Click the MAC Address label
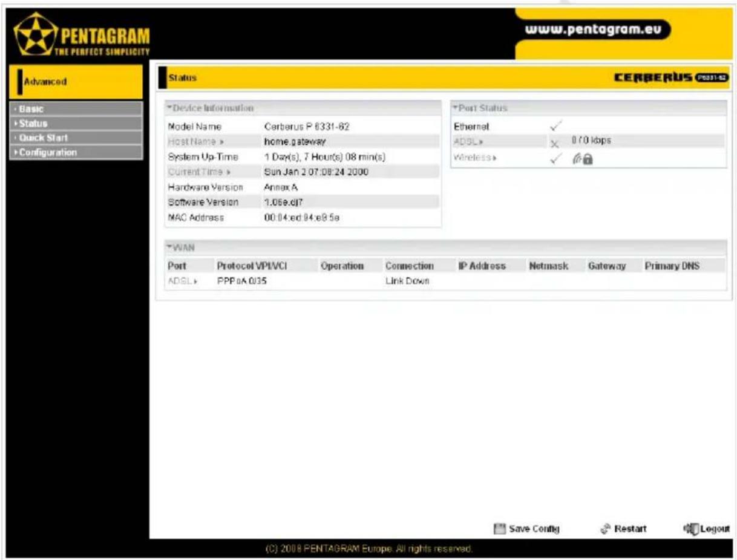 coord(195,217)
